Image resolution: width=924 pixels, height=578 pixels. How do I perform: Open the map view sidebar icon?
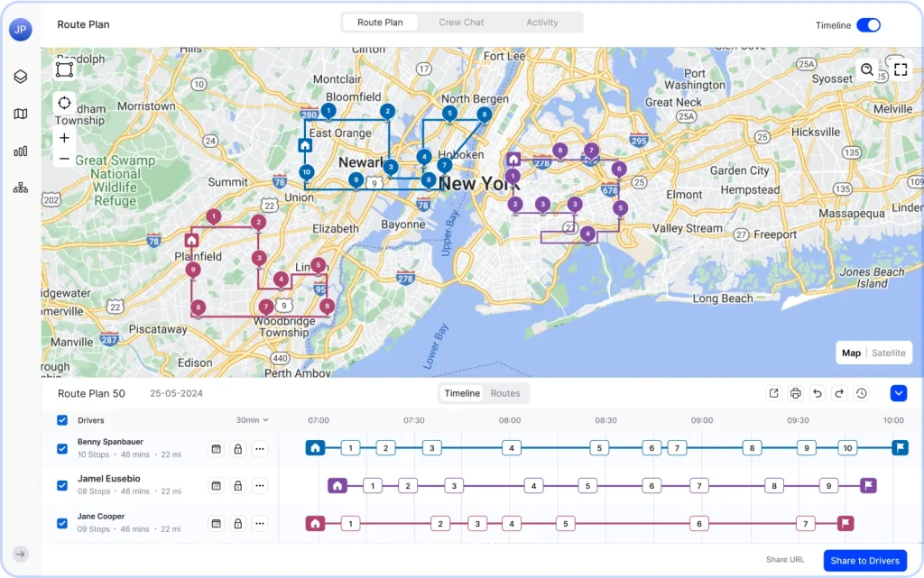coord(21,114)
